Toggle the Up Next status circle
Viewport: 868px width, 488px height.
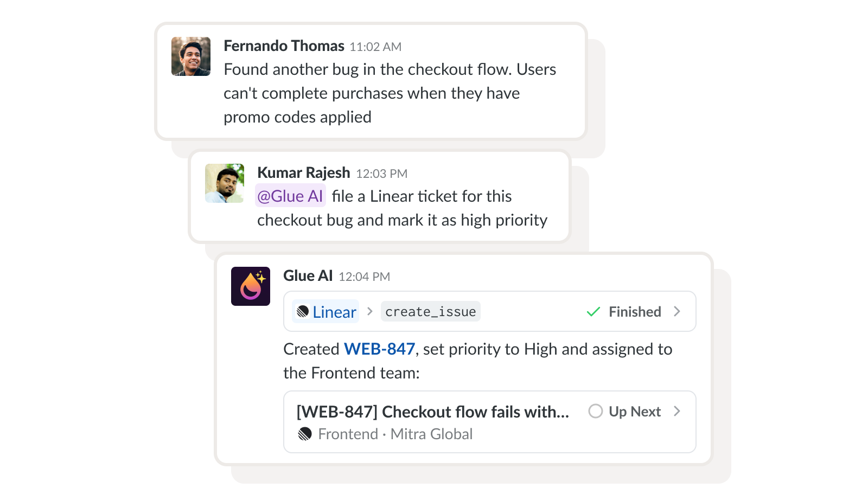pyautogui.click(x=595, y=412)
